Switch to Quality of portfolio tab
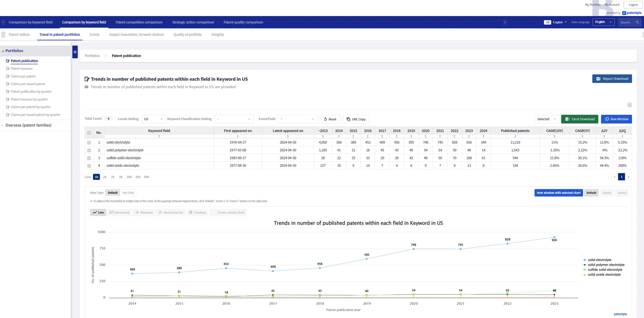Viewport: 644px width, 318px height. point(187,35)
